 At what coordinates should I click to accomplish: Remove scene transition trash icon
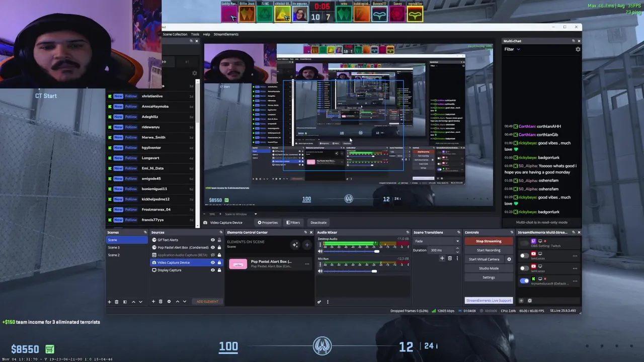[450, 258]
